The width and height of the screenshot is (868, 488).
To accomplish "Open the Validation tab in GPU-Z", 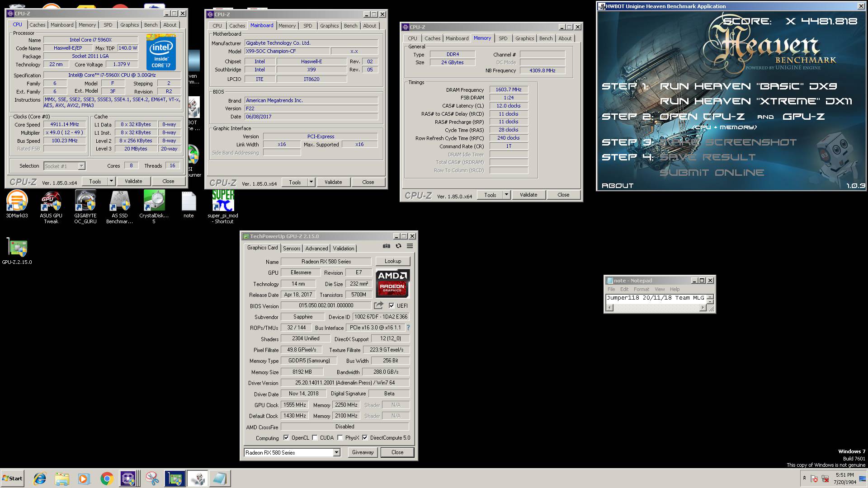I will tap(344, 249).
